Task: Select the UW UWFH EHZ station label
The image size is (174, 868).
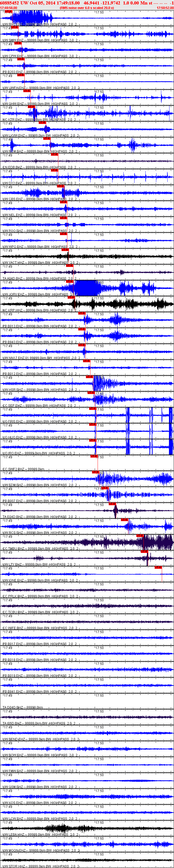Action: coord(41,88)
